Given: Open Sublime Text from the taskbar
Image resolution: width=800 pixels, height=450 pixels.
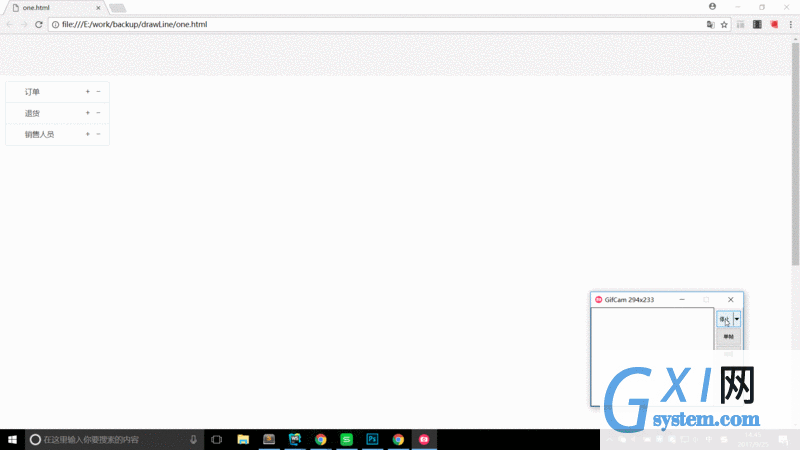Looking at the screenshot, I should coord(269,439).
